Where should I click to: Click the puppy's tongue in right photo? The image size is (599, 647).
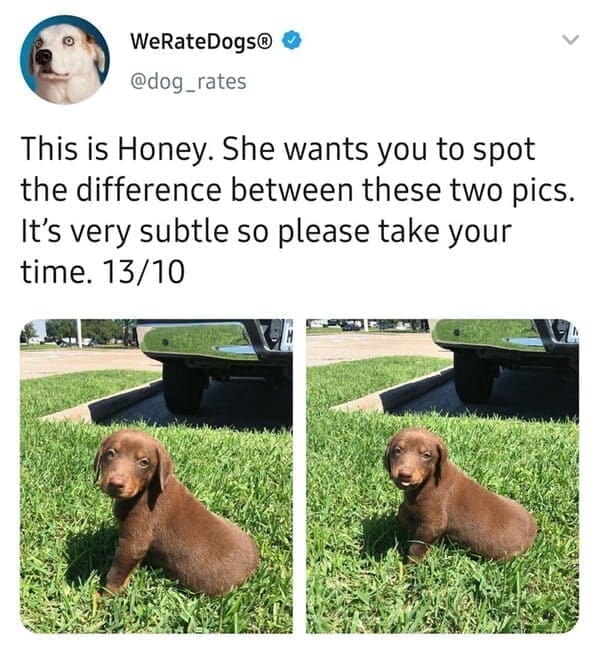click(x=407, y=483)
